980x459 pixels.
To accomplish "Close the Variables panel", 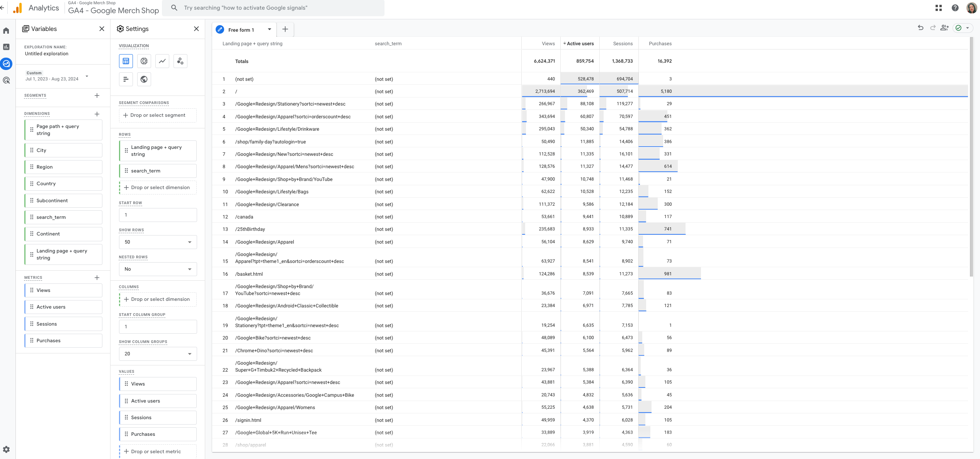I will [x=102, y=29].
